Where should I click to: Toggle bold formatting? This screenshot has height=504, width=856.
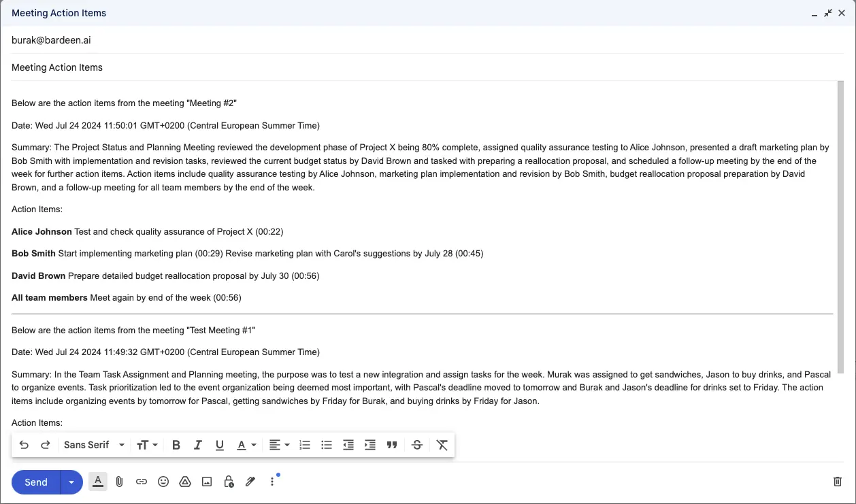pyautogui.click(x=176, y=445)
